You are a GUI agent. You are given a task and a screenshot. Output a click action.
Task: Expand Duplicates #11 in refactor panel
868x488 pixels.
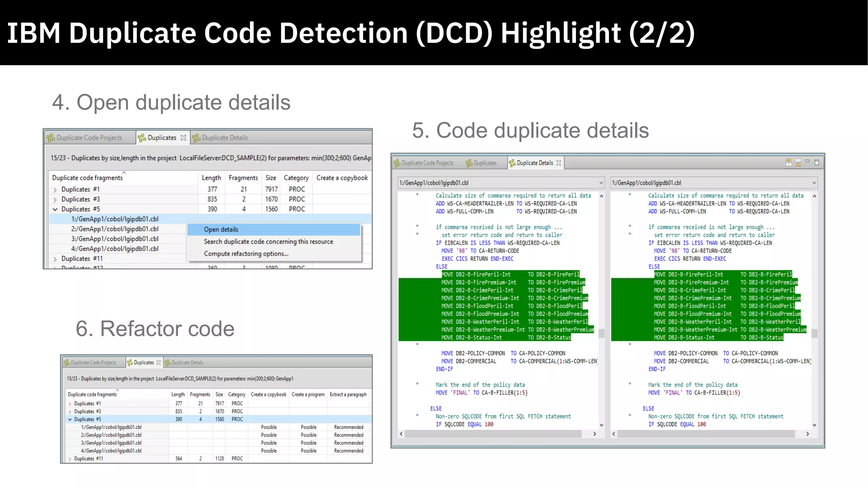tap(70, 459)
